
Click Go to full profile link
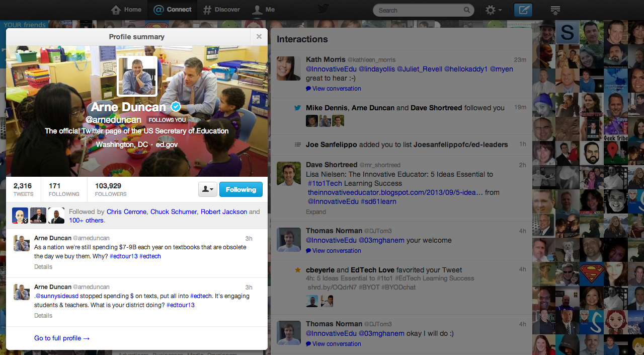click(x=62, y=338)
